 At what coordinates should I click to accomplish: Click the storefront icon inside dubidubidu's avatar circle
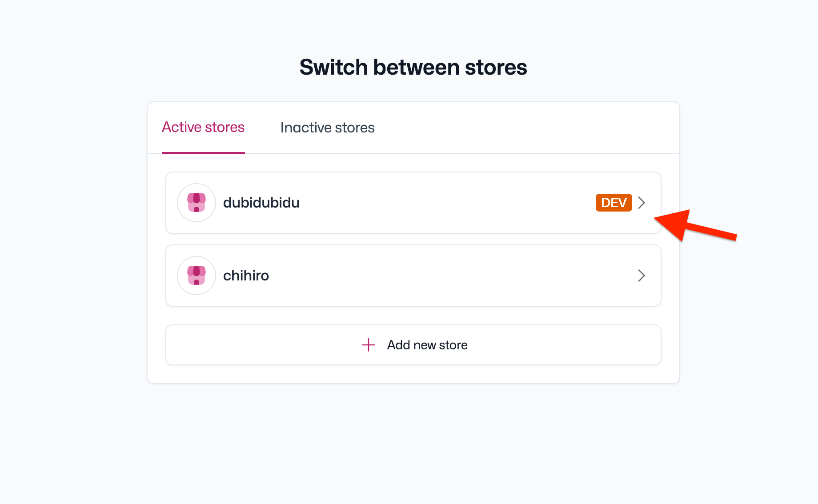(x=196, y=203)
